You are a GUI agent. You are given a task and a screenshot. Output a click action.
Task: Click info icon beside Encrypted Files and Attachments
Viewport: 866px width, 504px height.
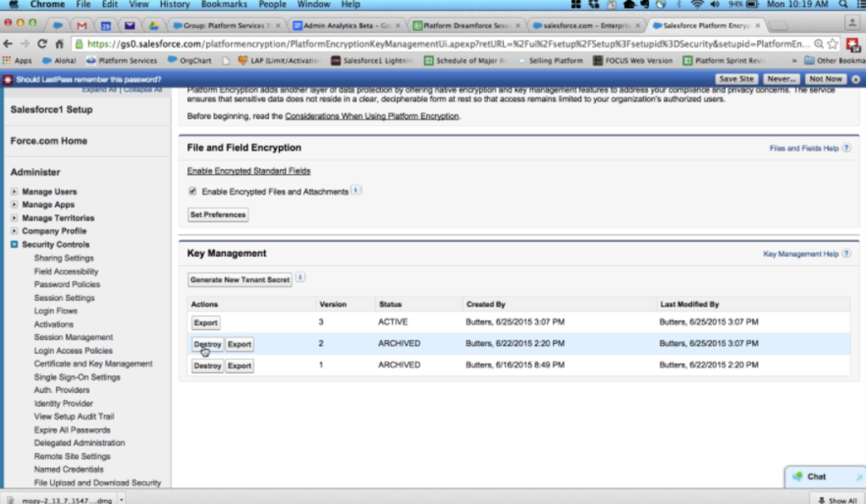[x=355, y=190]
